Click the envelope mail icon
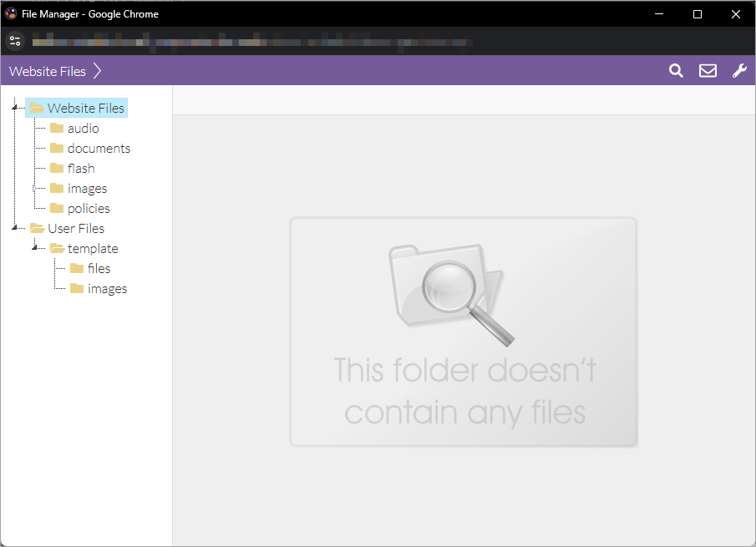Viewport: 756px width, 547px height. [708, 71]
